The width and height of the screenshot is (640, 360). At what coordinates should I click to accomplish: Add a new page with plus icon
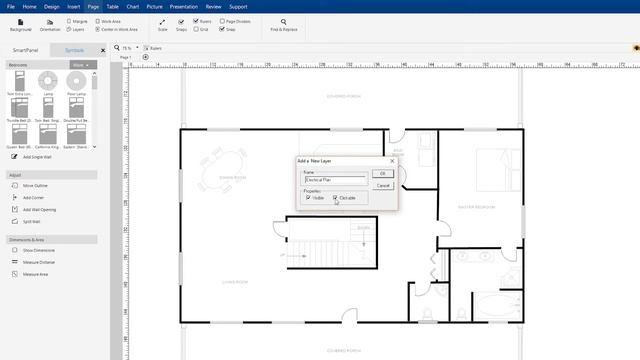point(145,57)
